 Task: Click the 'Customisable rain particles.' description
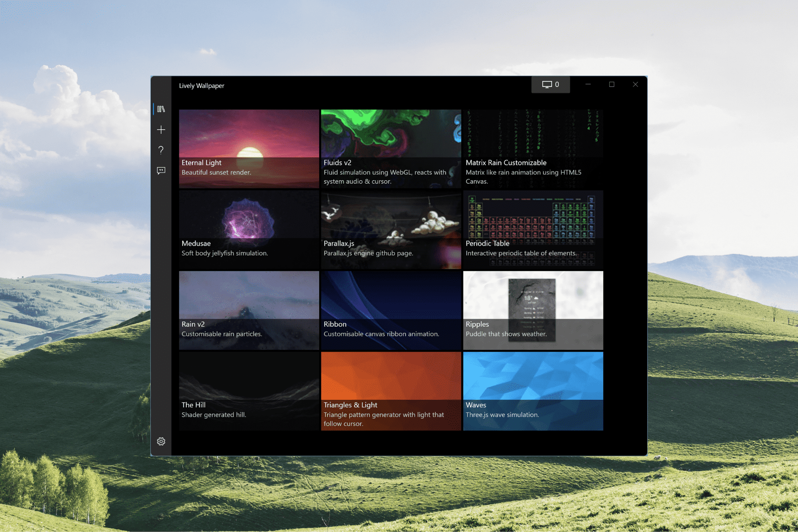click(222, 334)
